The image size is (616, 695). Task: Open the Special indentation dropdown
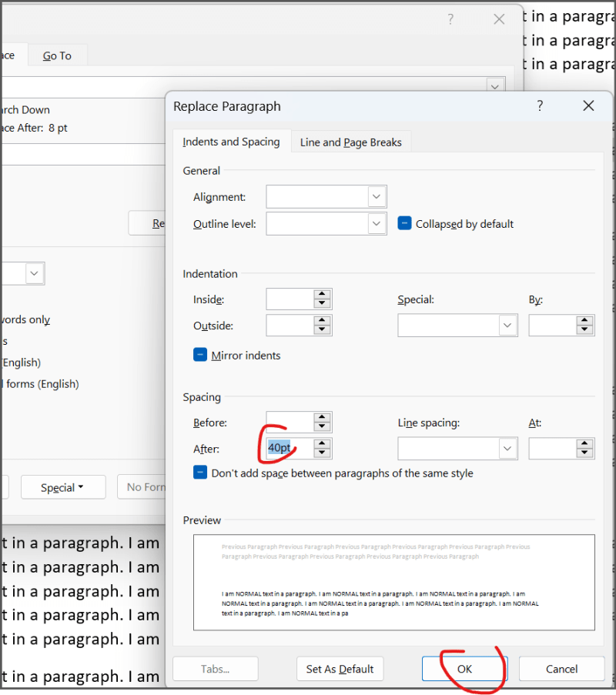point(507,325)
